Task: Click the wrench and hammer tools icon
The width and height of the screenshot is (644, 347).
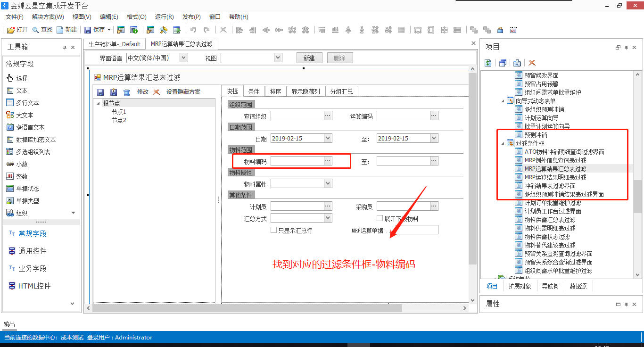Action: tap(164, 30)
